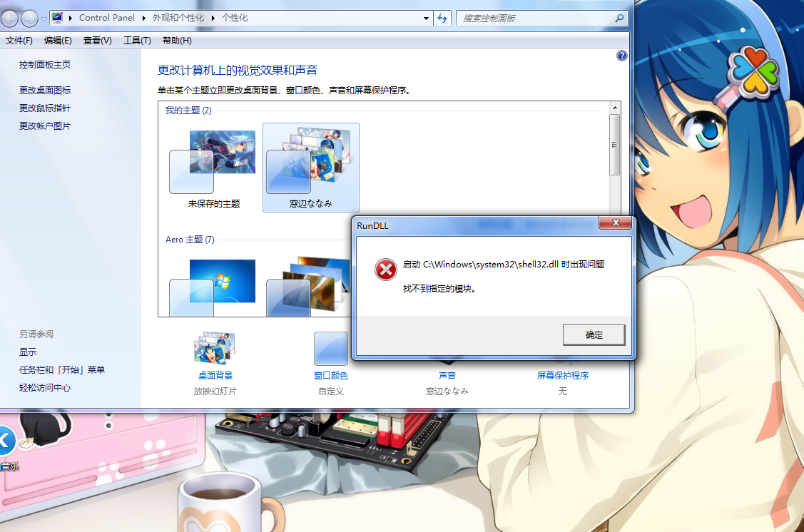Open the 工具(T) menu
This screenshot has height=532, width=804.
(x=137, y=41)
